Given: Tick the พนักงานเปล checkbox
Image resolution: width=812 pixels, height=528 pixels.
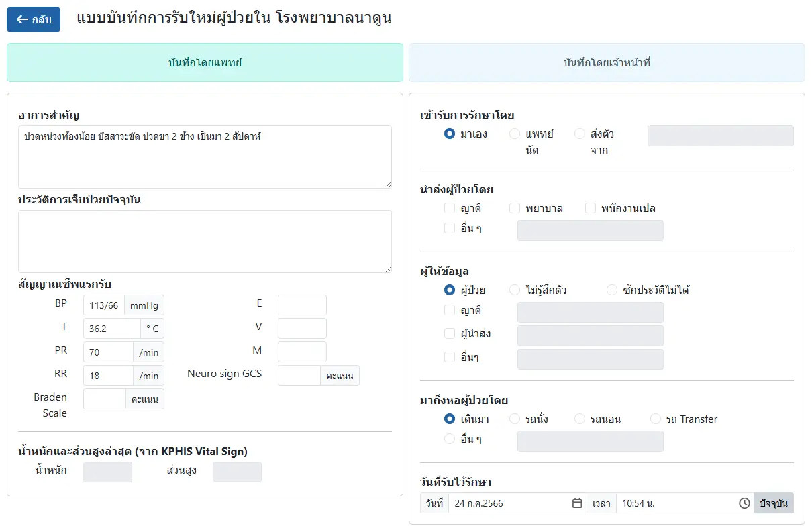Looking at the screenshot, I should pyautogui.click(x=591, y=209).
